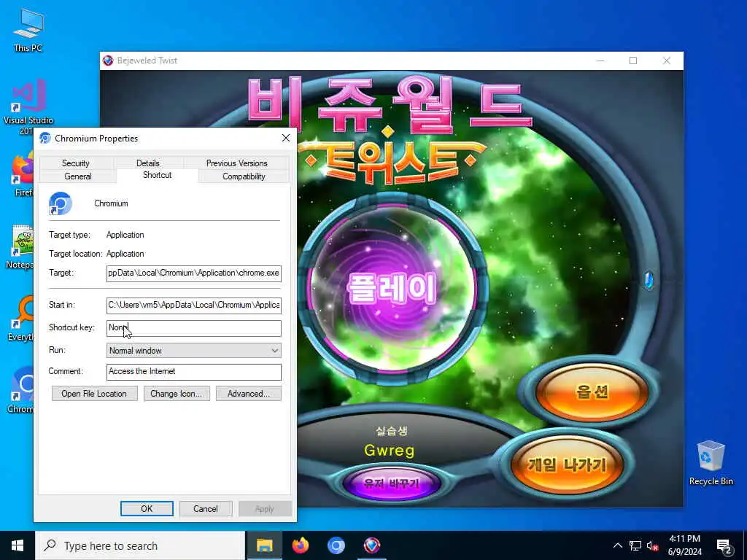Screen dimensions: 747x560
Task: Switch to Bejeweled Twist taskbar icon
Action: 371,545
